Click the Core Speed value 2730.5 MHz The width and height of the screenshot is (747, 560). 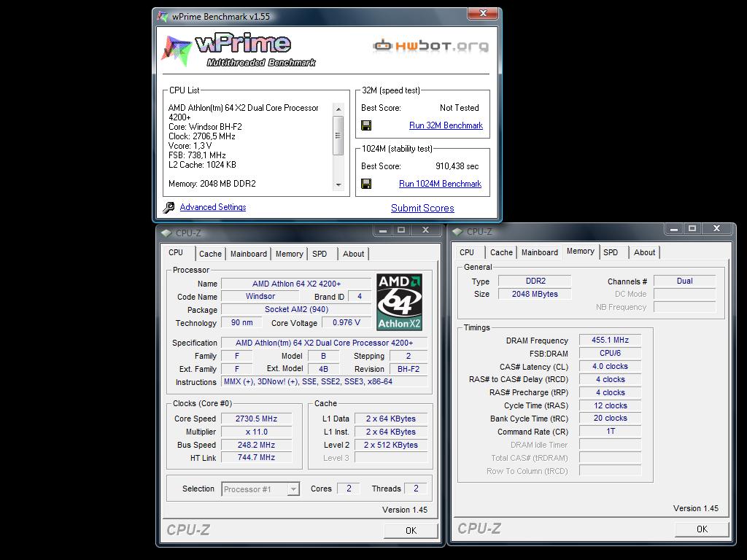click(x=256, y=419)
